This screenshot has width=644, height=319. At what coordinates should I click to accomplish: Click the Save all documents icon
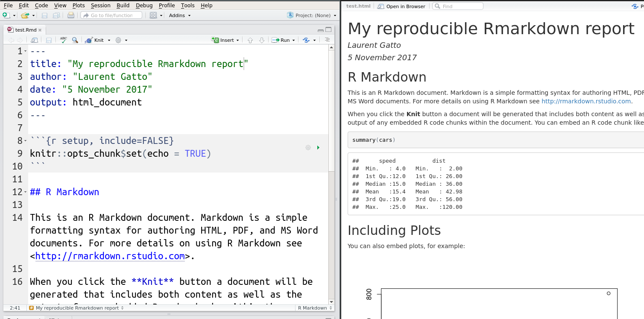pos(56,15)
